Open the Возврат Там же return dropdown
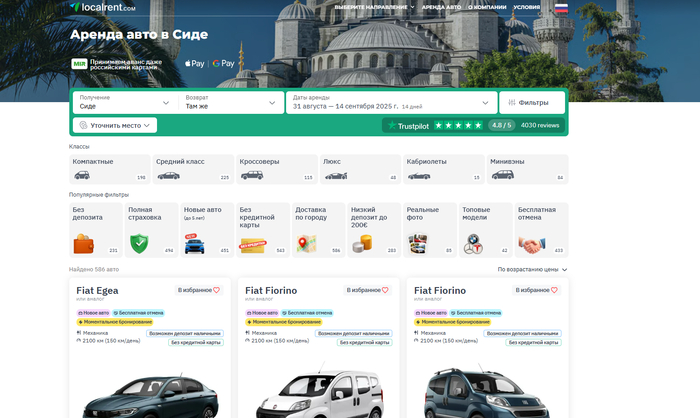The image size is (700, 418). 231,103
